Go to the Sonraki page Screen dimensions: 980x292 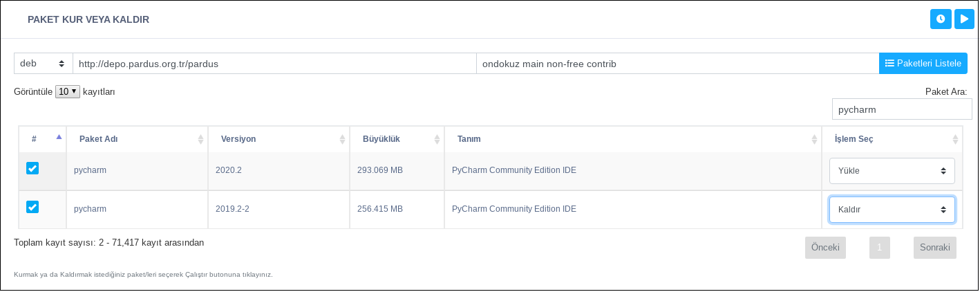(934, 248)
